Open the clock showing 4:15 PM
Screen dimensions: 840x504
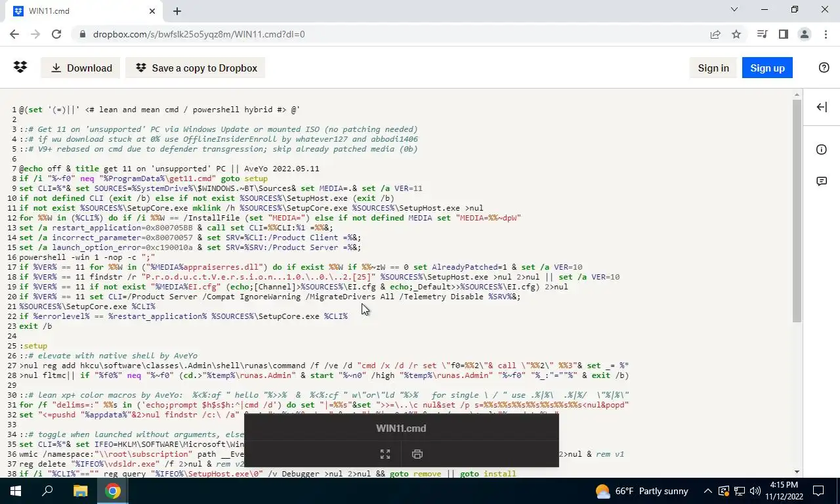(784, 491)
